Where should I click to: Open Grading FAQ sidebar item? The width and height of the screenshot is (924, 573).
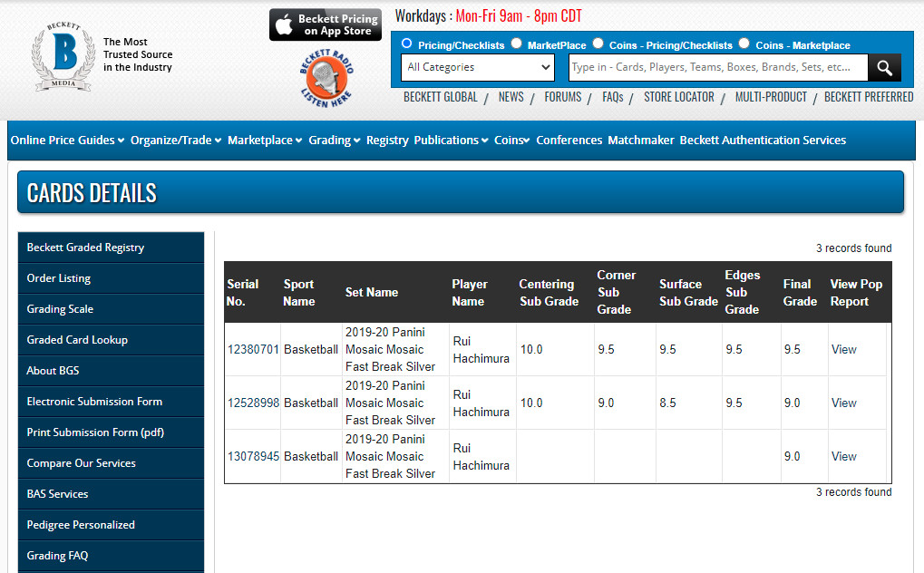click(x=111, y=555)
